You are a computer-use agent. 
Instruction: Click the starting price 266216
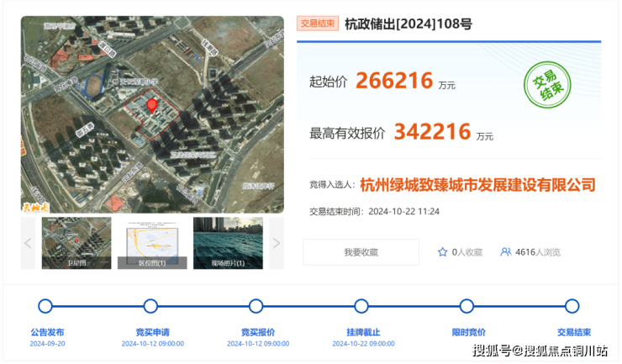pos(394,81)
